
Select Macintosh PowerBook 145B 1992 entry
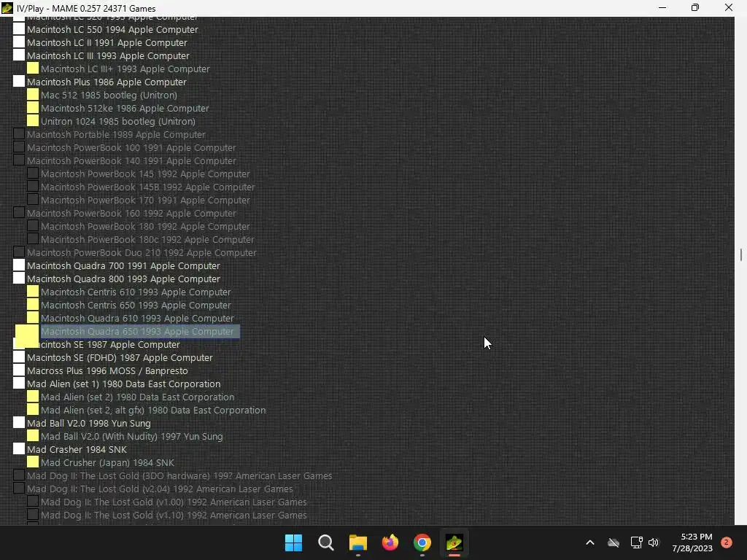tap(147, 187)
